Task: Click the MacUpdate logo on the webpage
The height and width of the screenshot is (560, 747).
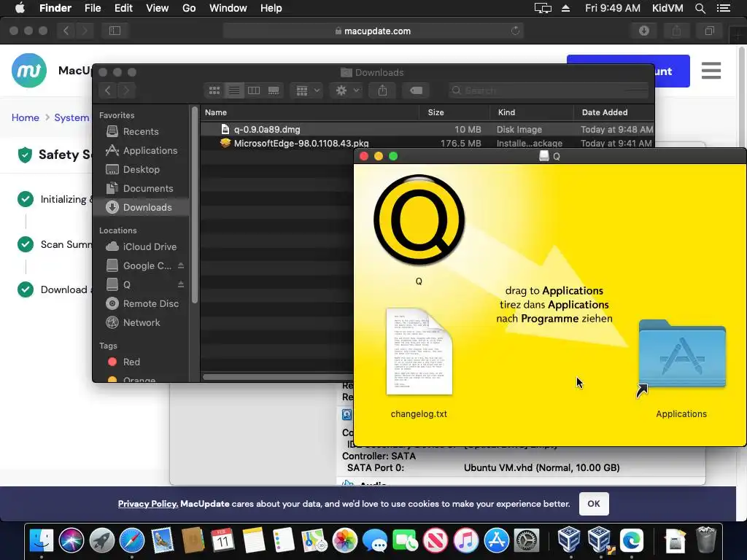Action: (29, 71)
